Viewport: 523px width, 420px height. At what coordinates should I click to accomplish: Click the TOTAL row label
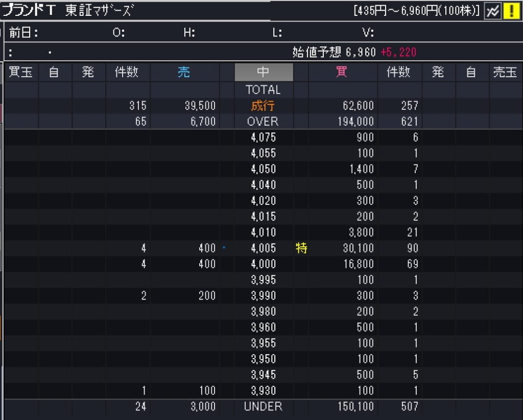coord(264,90)
